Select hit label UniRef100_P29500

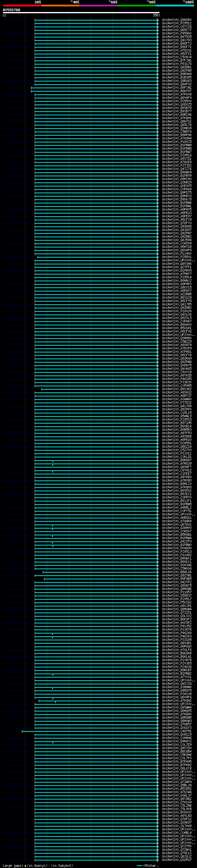pos(177,101)
